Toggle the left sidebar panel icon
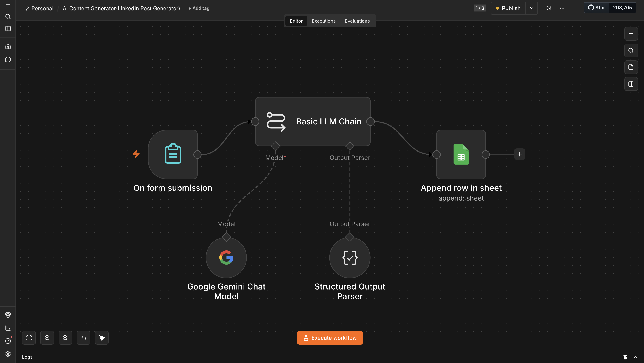 (x=8, y=28)
